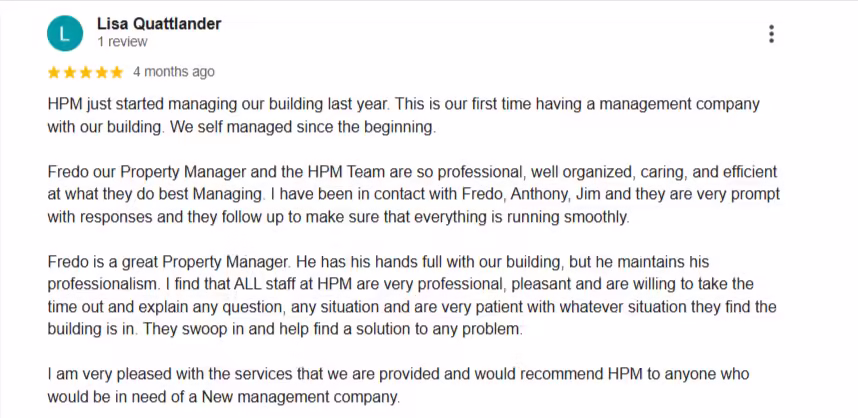This screenshot has height=418, width=858.
Task: Click the third star of the rating
Action: point(86,72)
